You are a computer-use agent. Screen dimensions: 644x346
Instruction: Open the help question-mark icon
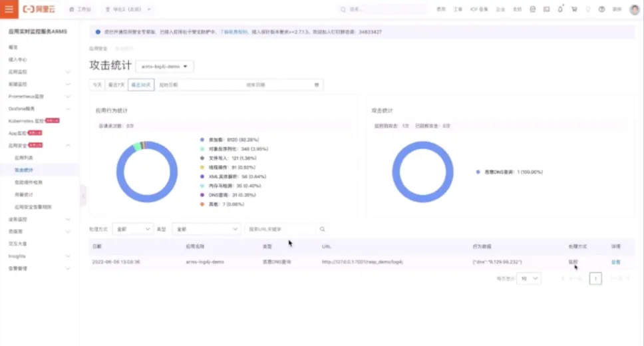pos(601,9)
